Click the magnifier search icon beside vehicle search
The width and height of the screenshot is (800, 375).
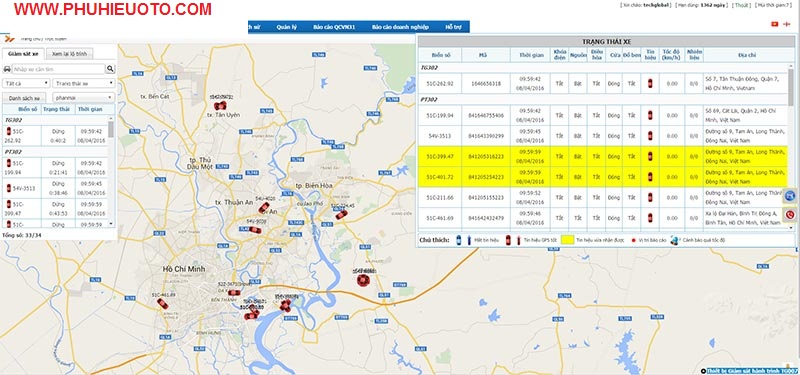click(110, 69)
